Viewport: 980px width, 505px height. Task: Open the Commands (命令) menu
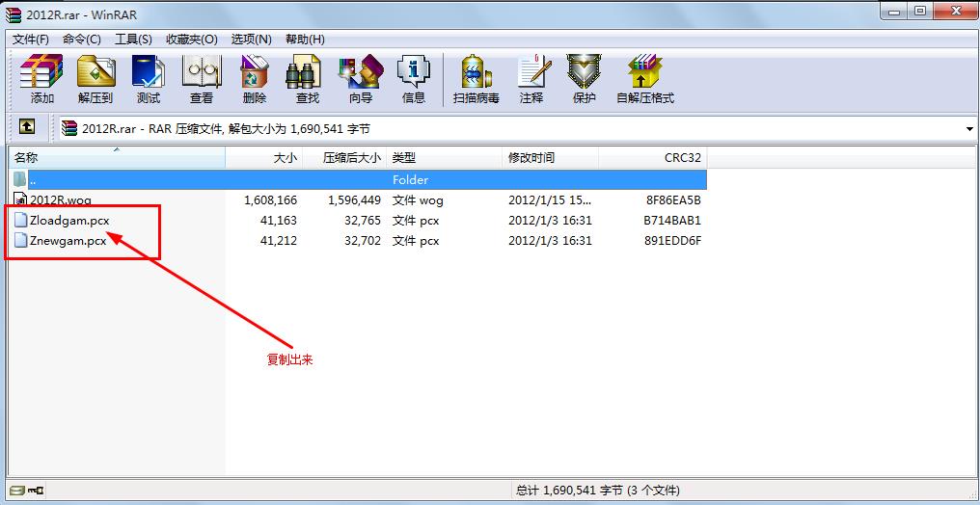82,40
